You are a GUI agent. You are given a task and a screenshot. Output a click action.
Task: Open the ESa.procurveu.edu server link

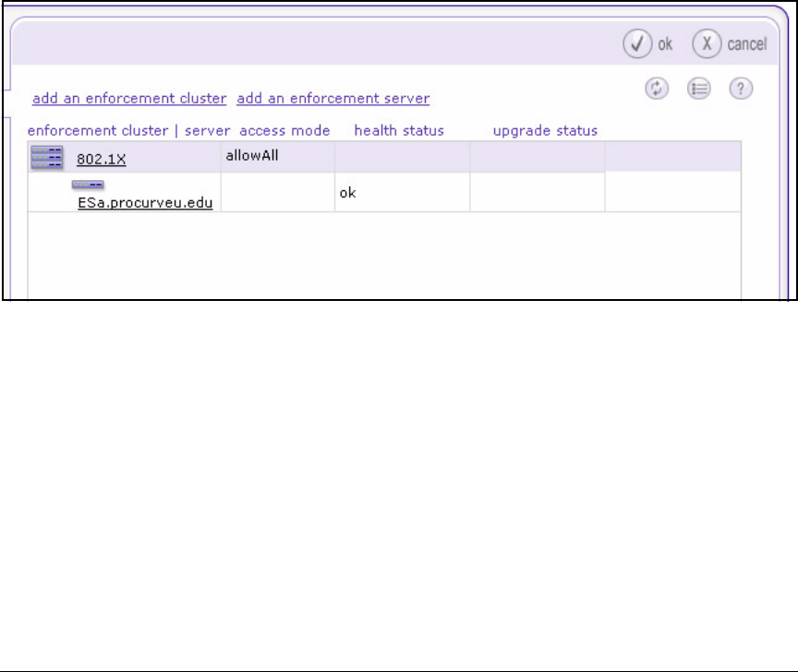click(145, 202)
